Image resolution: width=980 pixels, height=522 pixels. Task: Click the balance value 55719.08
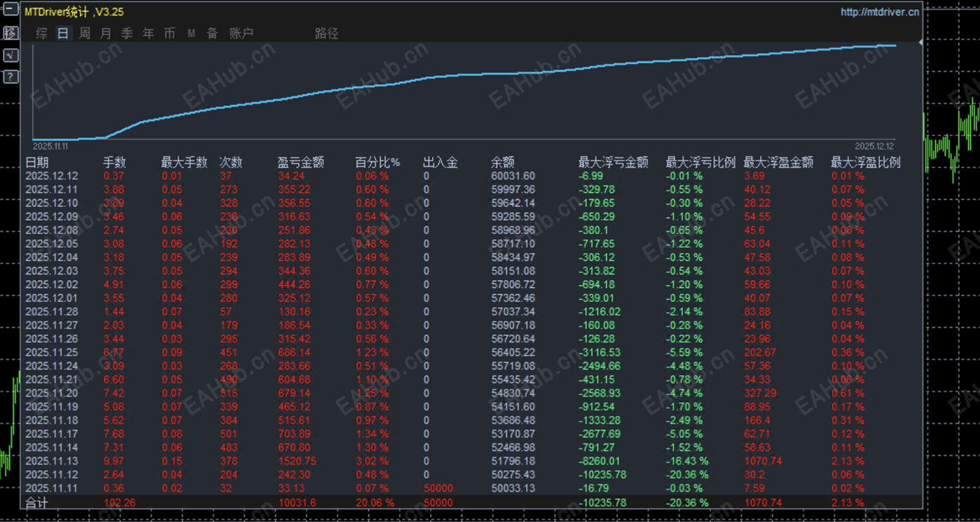513,366
